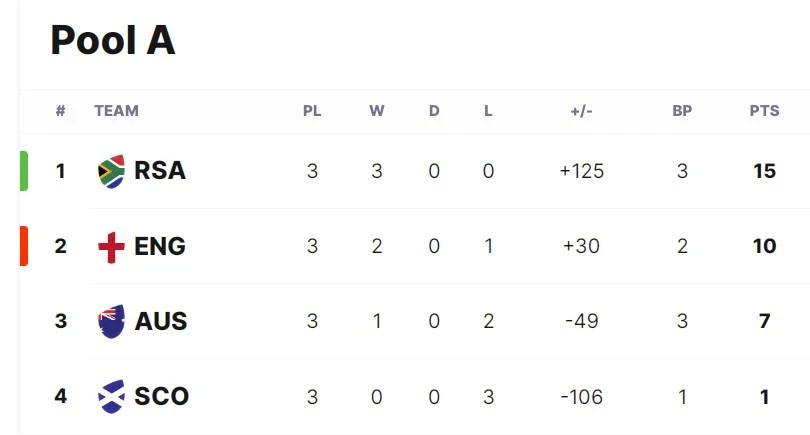Open the AUS team link
Viewport: 810px width, 435px height.
[x=161, y=321]
